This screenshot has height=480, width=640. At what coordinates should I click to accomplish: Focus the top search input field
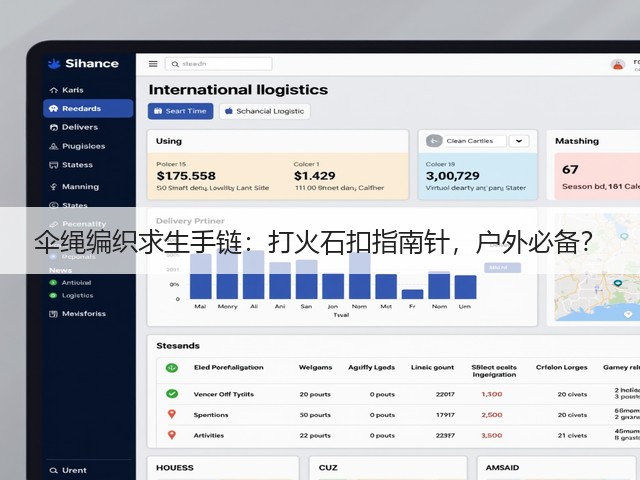point(218,64)
